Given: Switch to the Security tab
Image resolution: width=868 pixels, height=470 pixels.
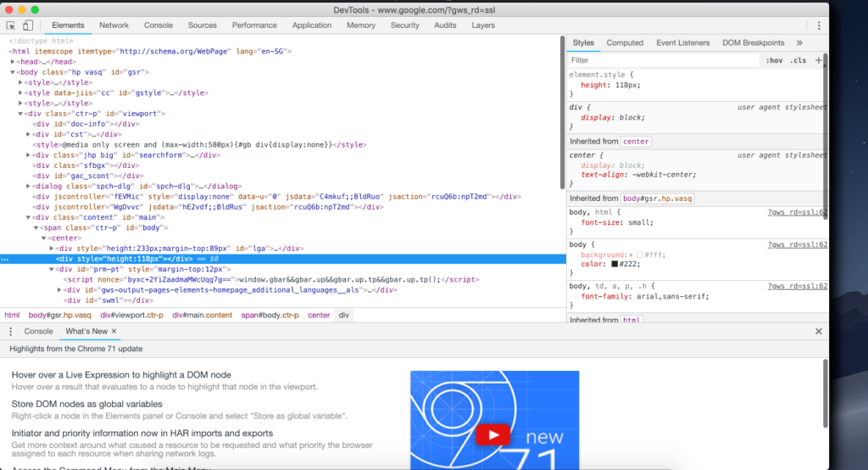Looking at the screenshot, I should (404, 25).
